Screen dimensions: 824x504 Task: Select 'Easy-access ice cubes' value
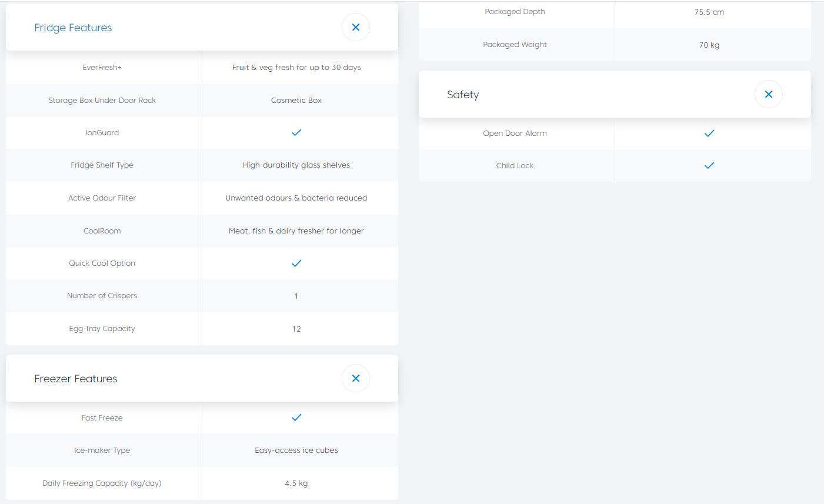(x=296, y=450)
